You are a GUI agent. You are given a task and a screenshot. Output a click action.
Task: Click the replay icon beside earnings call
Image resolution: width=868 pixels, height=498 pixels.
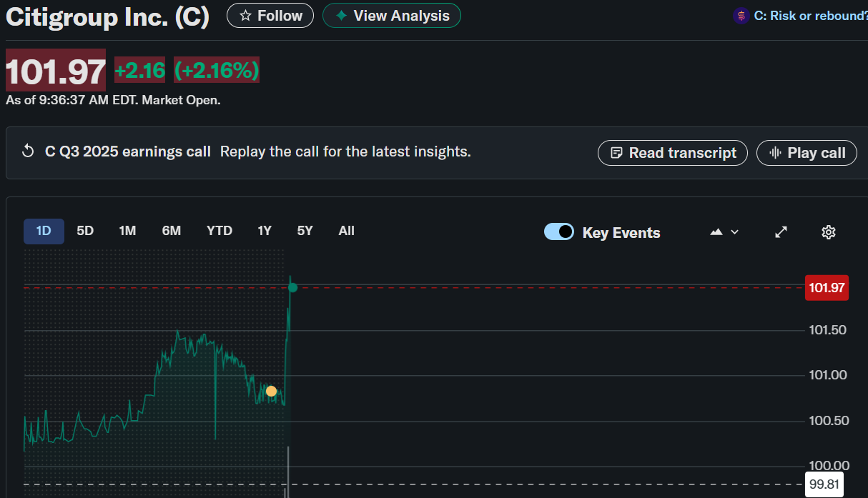(x=29, y=151)
